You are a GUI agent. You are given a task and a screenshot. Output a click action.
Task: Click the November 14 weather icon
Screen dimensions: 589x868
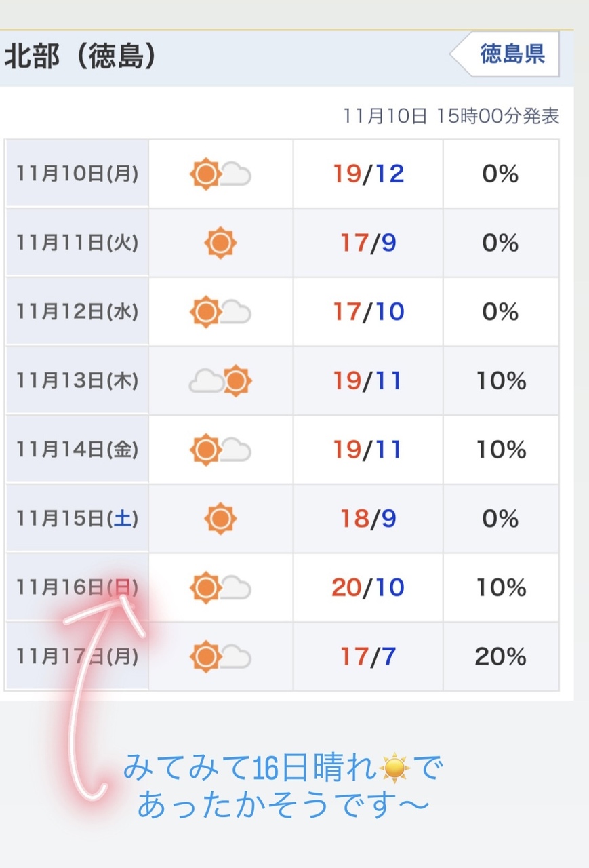click(220, 450)
